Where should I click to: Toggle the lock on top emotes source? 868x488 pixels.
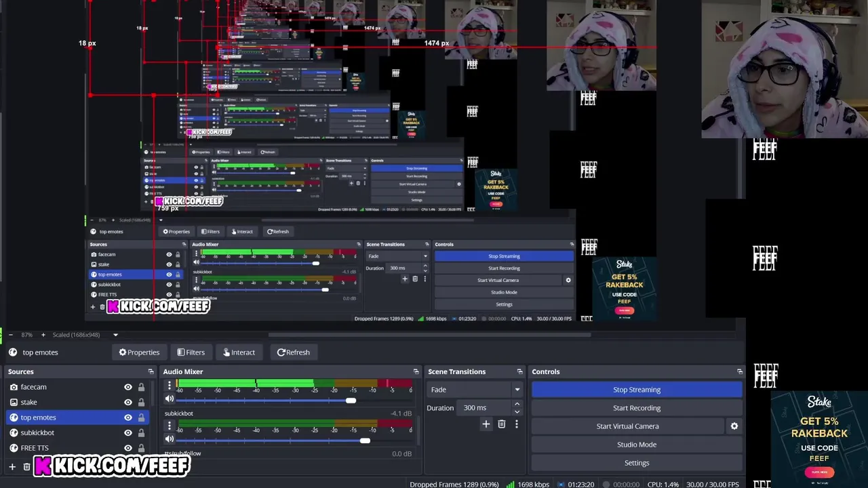(141, 418)
